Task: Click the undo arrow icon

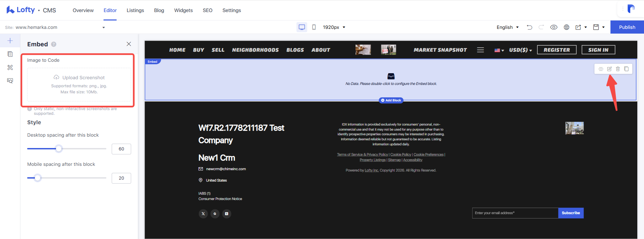Action: [530, 27]
